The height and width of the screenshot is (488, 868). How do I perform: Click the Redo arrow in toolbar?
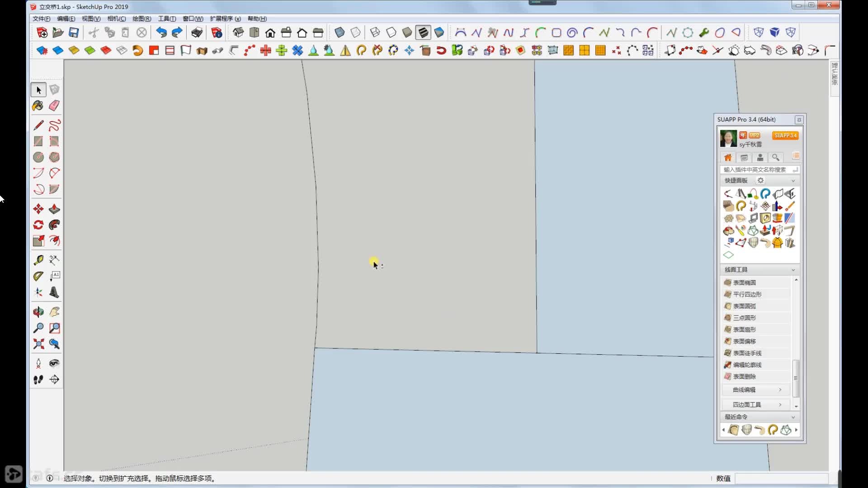[x=177, y=33]
